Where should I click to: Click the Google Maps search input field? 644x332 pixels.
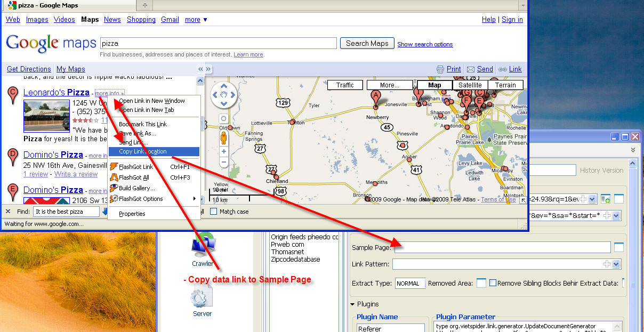click(x=219, y=43)
